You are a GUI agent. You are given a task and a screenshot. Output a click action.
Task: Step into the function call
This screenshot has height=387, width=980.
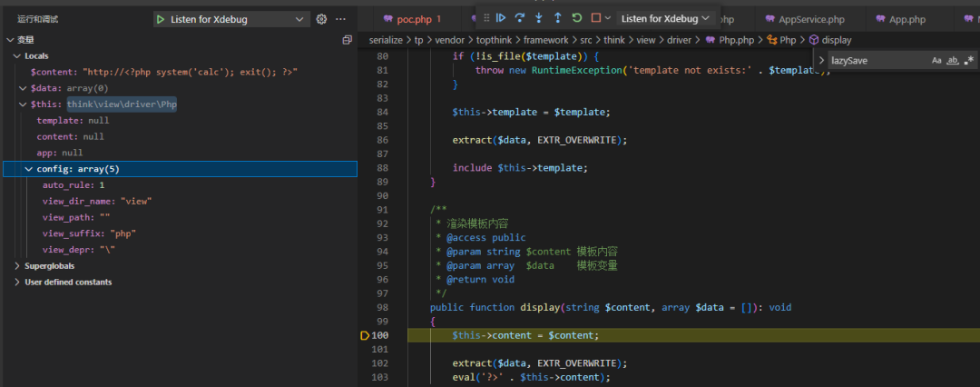[x=539, y=18]
